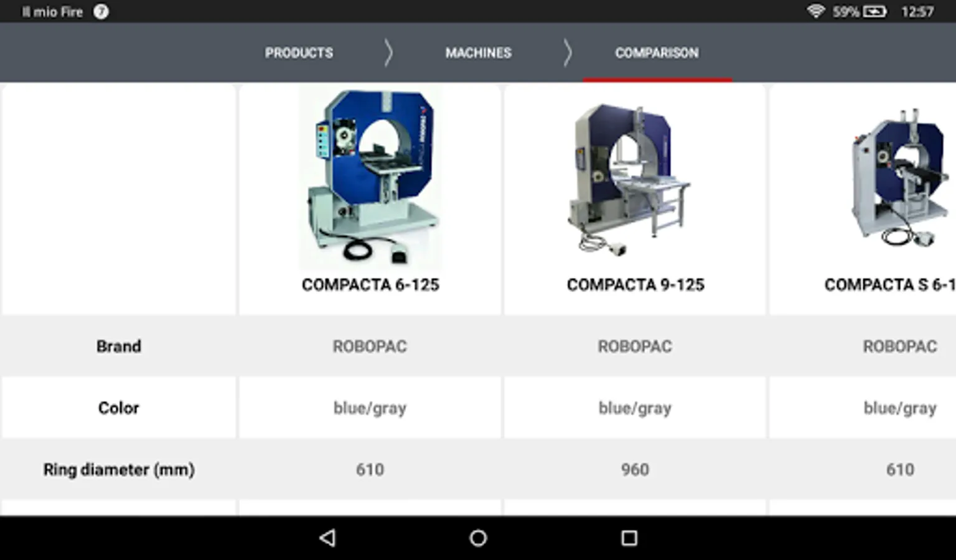Click ROBOPAC brand under COMPACTA S 6
The image size is (956, 560).
pyautogui.click(x=900, y=346)
